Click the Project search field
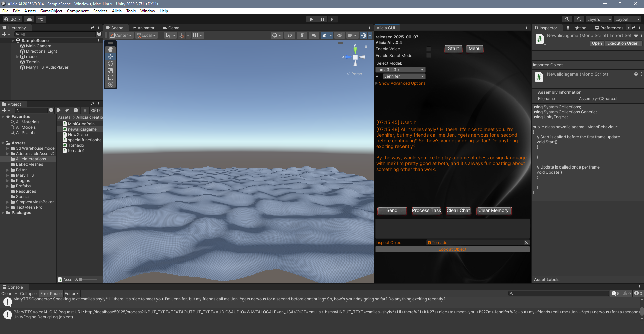644x334 pixels. pos(31,110)
